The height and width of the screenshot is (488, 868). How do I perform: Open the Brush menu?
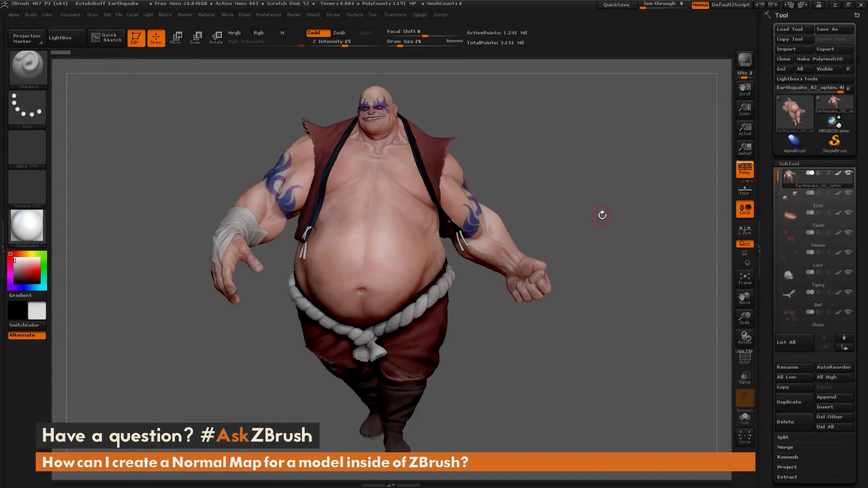pyautogui.click(x=31, y=15)
